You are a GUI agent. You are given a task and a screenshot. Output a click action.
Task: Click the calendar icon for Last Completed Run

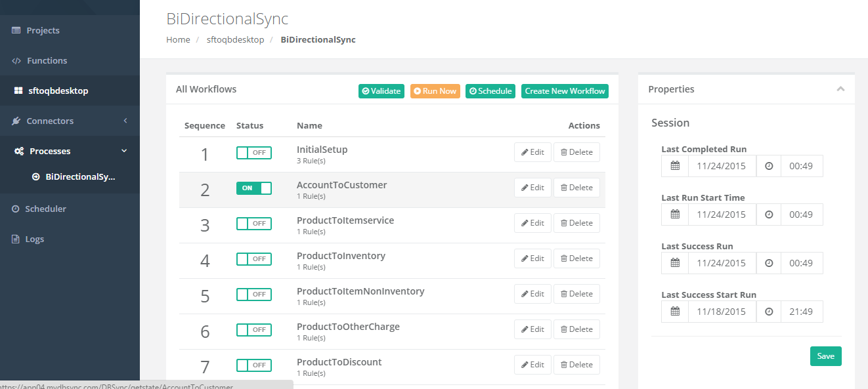(x=675, y=166)
